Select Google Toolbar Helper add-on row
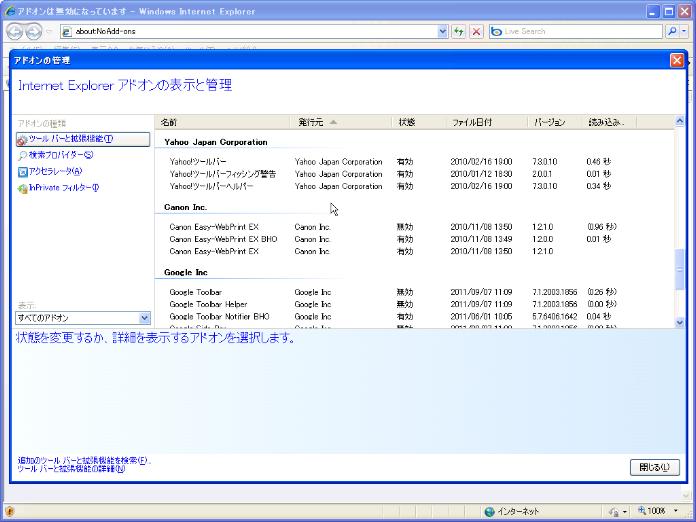The height and width of the screenshot is (522, 696). point(414,304)
